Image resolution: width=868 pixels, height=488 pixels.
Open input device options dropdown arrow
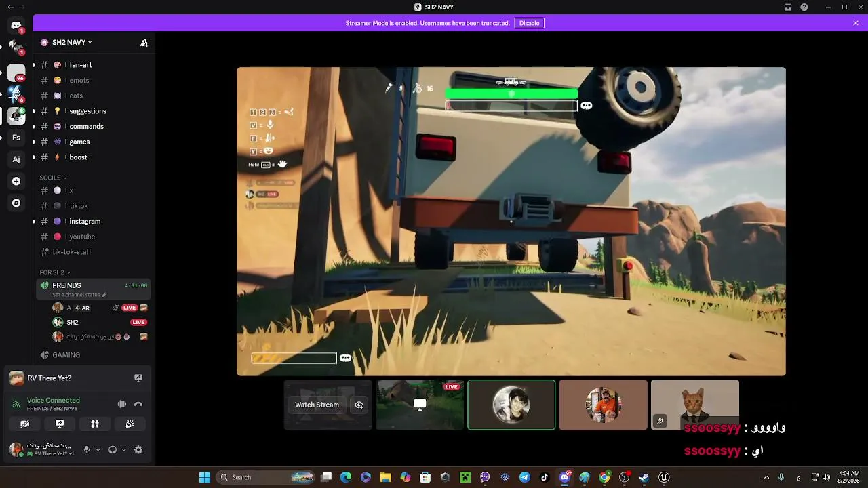coord(98,449)
